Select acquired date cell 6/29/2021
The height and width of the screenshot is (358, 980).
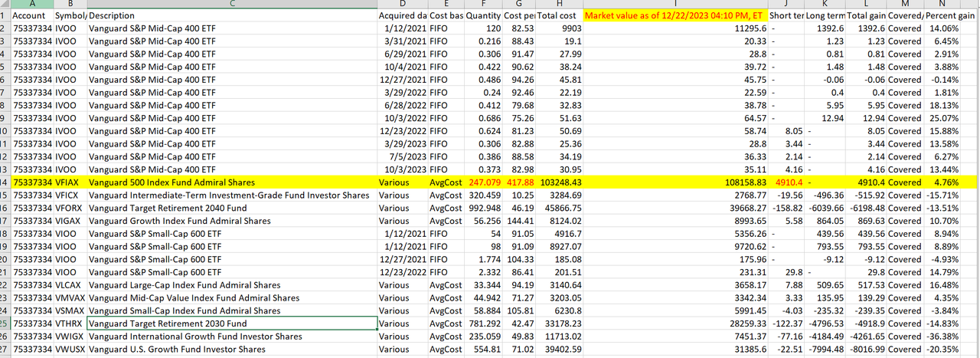pos(402,54)
